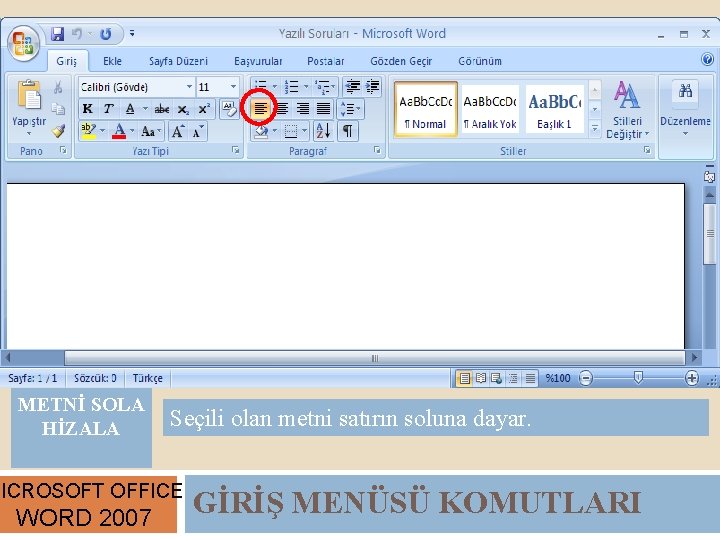Open the Yazı Tipi dialog launcher

pyautogui.click(x=236, y=150)
